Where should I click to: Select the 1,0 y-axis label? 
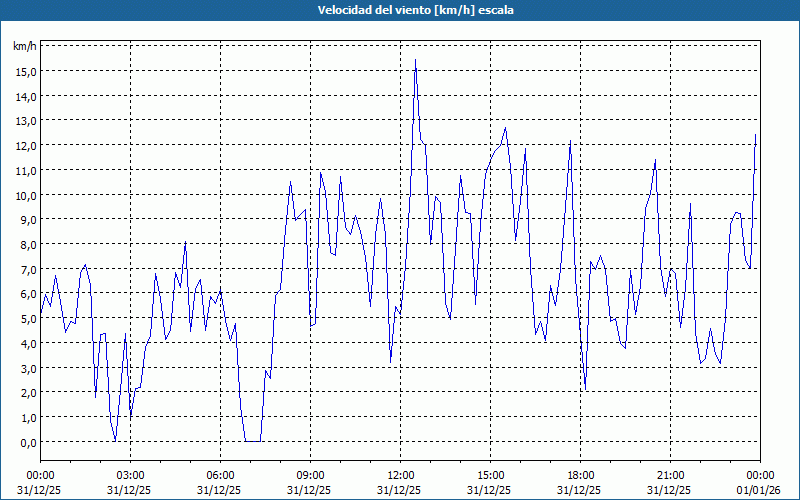pos(28,418)
